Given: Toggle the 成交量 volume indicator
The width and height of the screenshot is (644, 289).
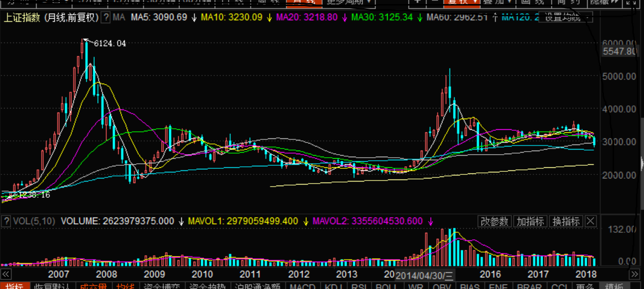Looking at the screenshot, I should click(x=93, y=286).
